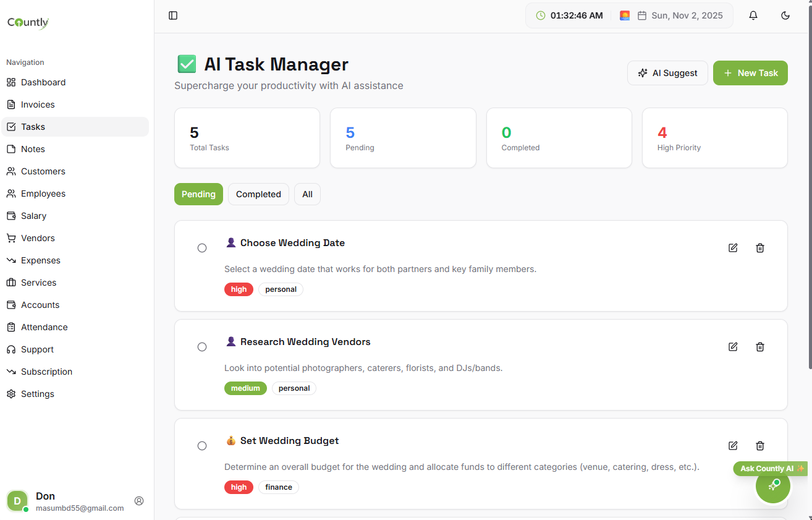This screenshot has width=812, height=520.
Task: Switch to dark mode moon icon
Action: coord(785,15)
